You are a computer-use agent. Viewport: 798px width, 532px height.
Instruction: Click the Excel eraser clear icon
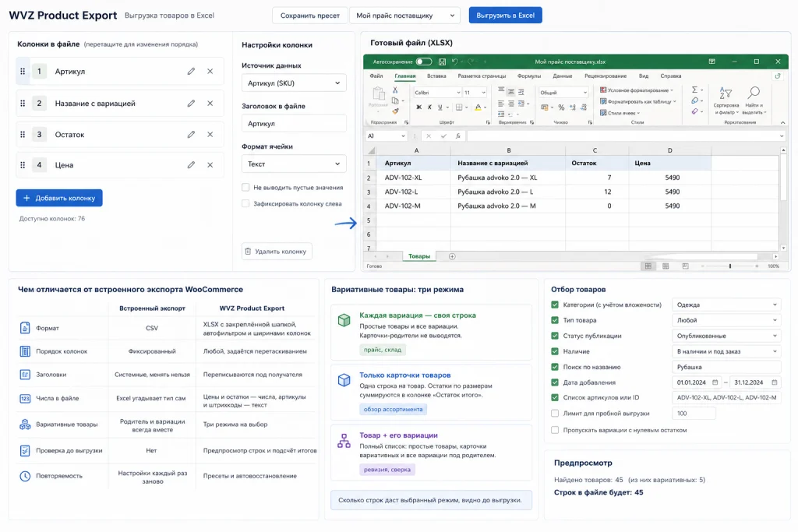pos(694,111)
